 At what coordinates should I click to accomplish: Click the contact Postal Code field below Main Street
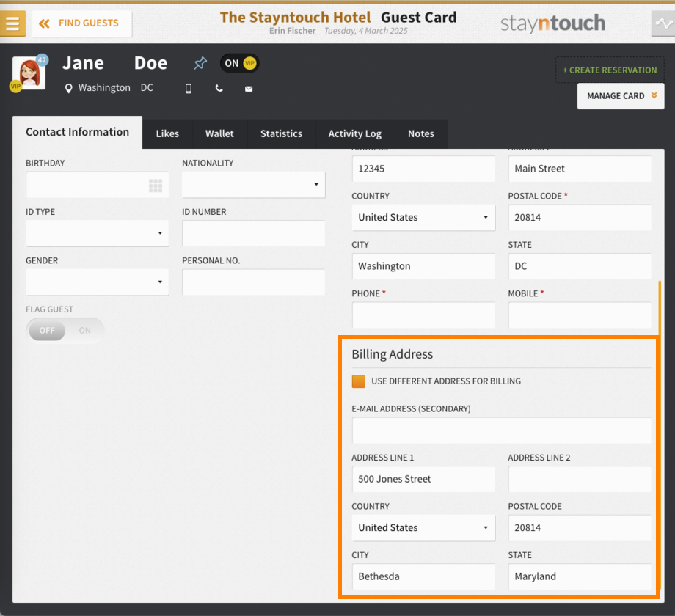coord(580,218)
